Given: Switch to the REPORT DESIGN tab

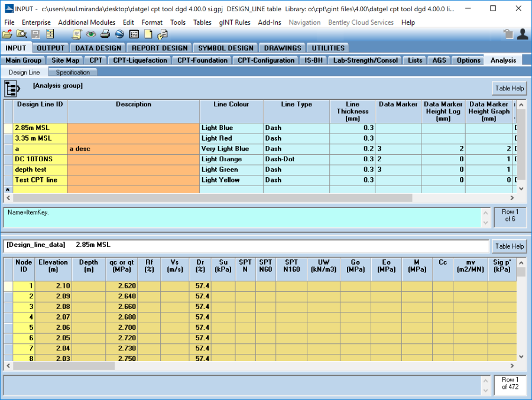Looking at the screenshot, I should tap(160, 48).
